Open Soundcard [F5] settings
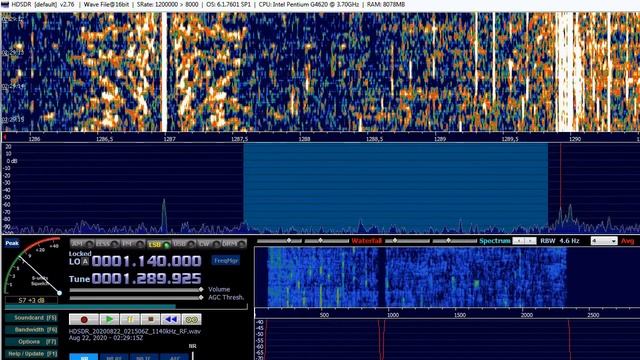640x360 pixels. [x=31, y=318]
